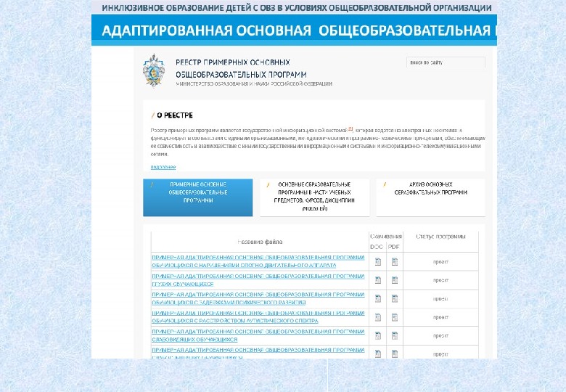Open the Примерные основные общеобразовательные программы tab
This screenshot has height=392, width=566.
tap(198, 197)
